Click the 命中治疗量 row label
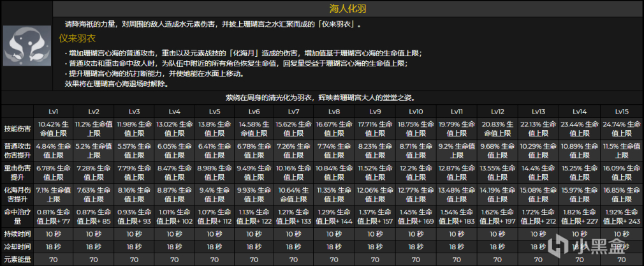 18,217
